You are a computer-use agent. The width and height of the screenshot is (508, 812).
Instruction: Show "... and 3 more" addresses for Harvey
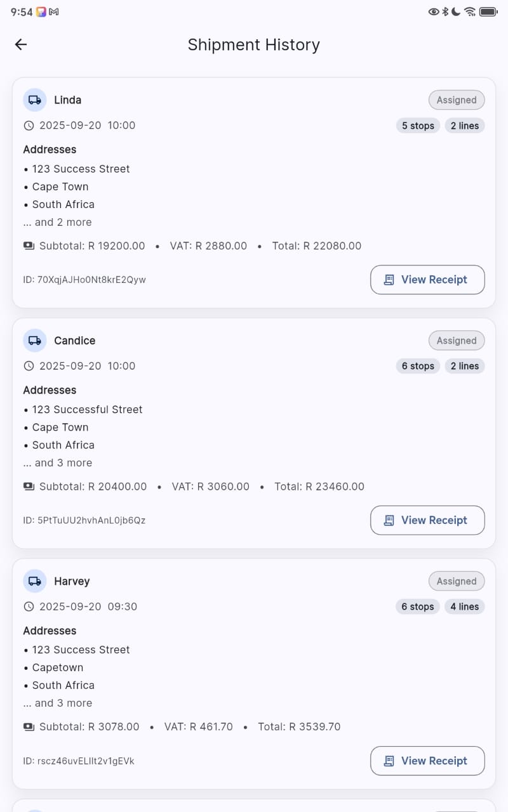click(58, 703)
